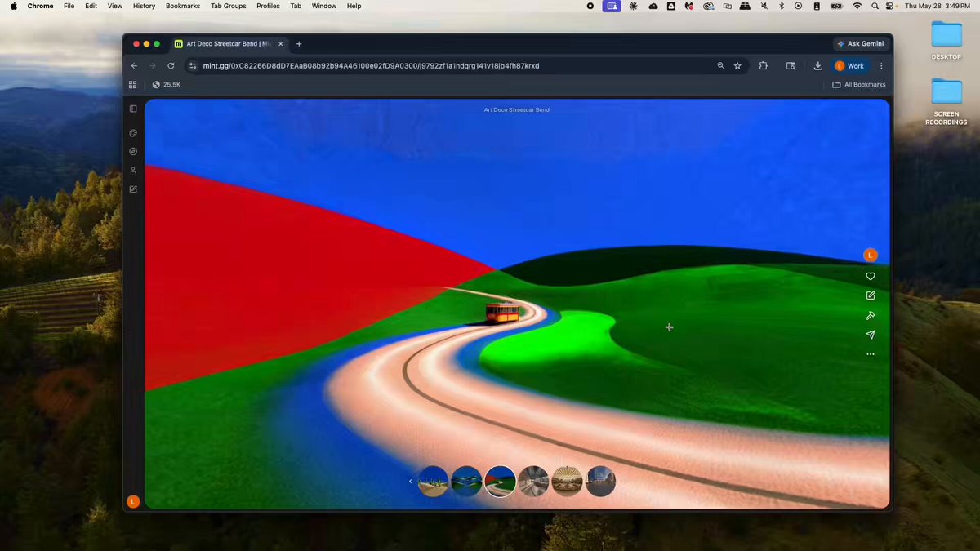Click the zoom magnifier in address bar
The width and height of the screenshot is (980, 551).
[720, 66]
